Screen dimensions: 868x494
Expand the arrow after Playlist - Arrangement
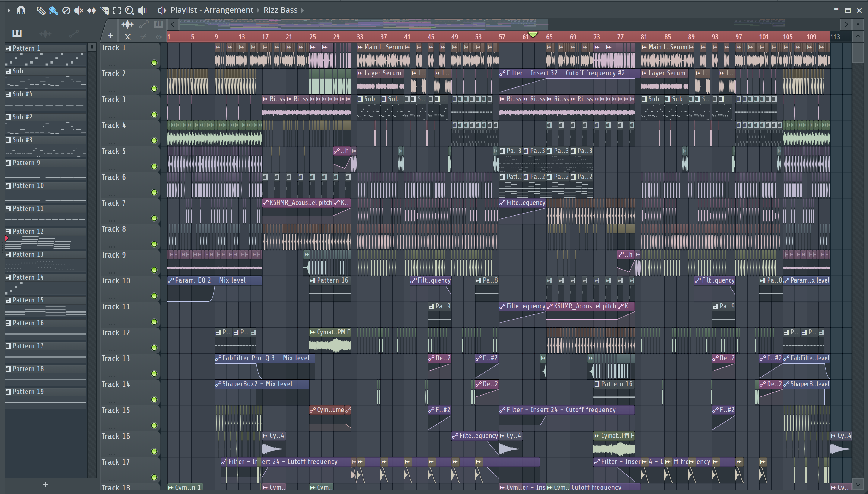tap(258, 10)
